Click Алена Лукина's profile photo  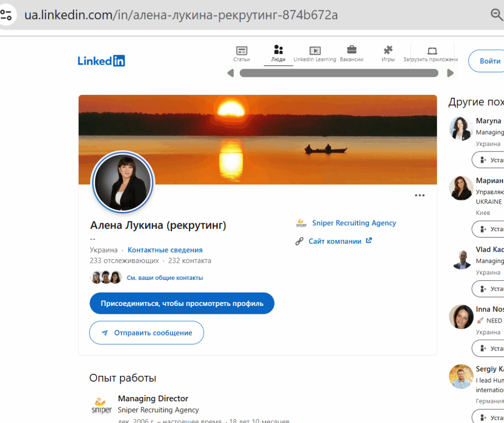click(x=123, y=182)
